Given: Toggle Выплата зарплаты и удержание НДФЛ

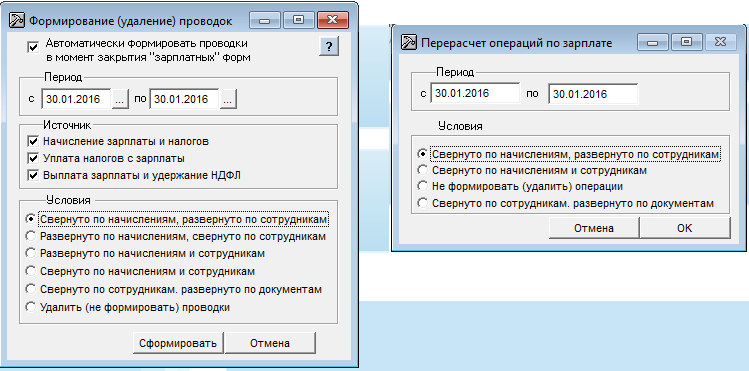Looking at the screenshot, I should pyautogui.click(x=33, y=175).
